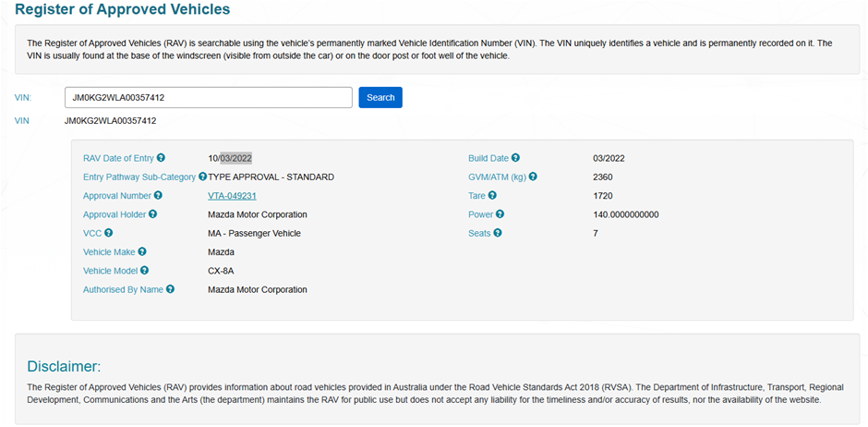Open help tooltip for Entry Pathway Sub-Category
This screenshot has height=427, width=868.
pos(202,177)
